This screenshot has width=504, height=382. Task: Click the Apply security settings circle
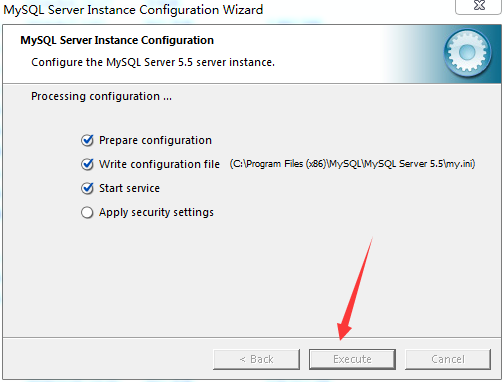(x=87, y=212)
